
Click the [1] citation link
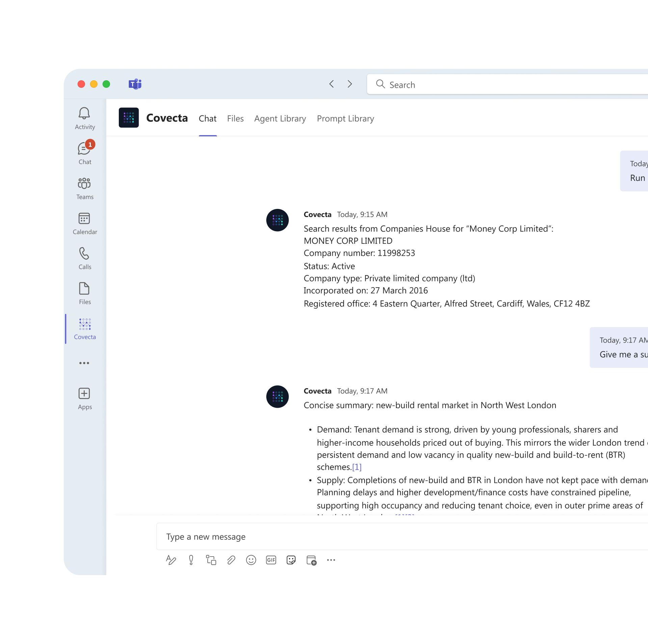(x=357, y=467)
